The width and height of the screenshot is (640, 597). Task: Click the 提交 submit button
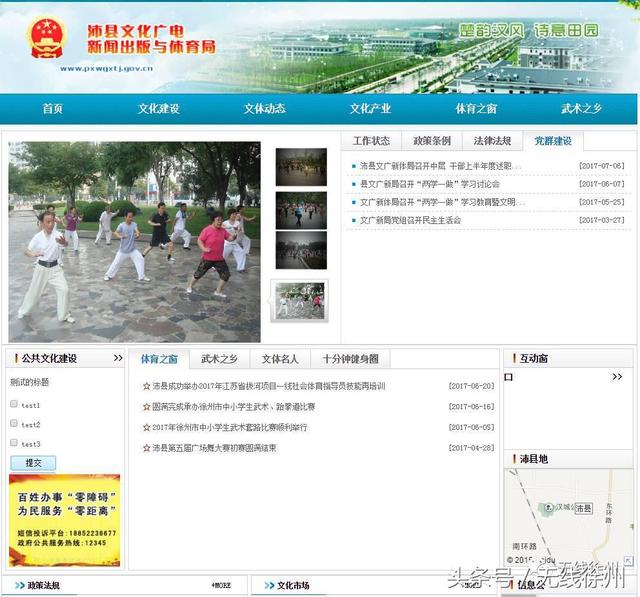[33, 463]
